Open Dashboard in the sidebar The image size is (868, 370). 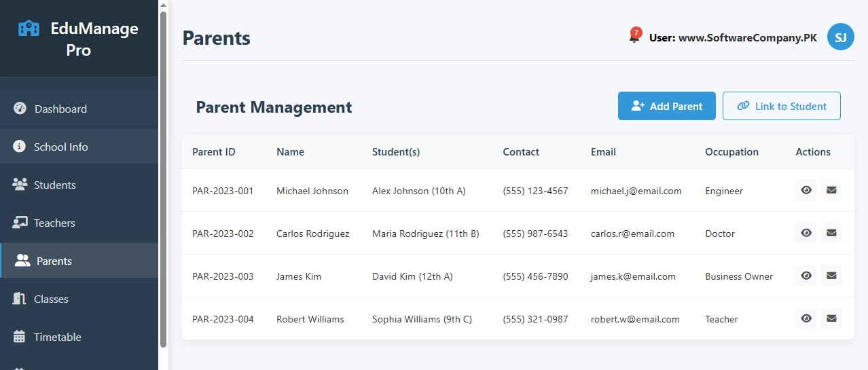point(79,109)
